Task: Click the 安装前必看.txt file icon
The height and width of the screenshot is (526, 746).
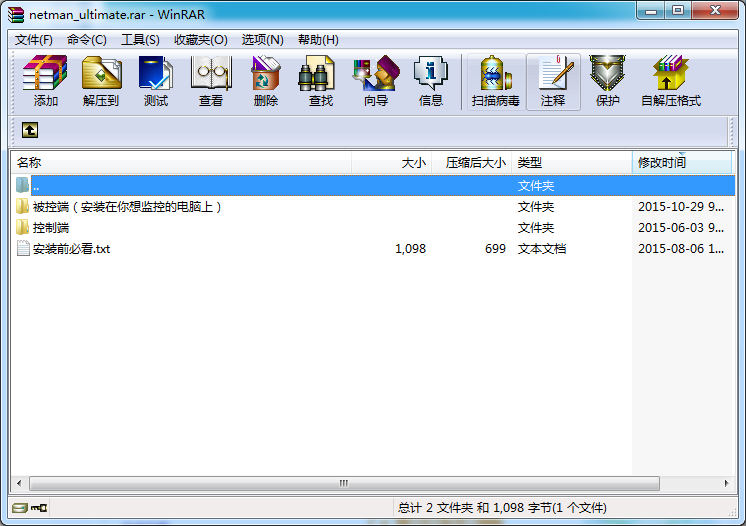Action: [23, 248]
